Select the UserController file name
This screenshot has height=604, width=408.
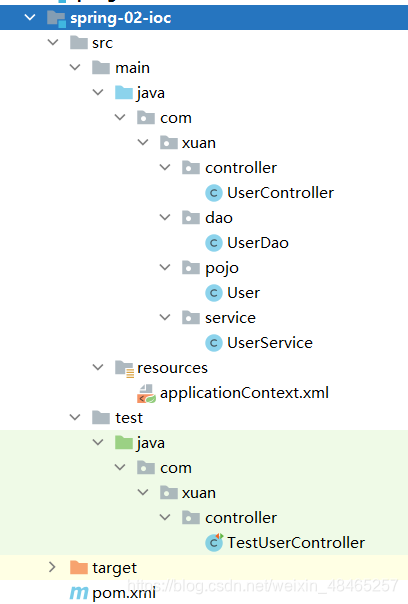[x=280, y=193]
